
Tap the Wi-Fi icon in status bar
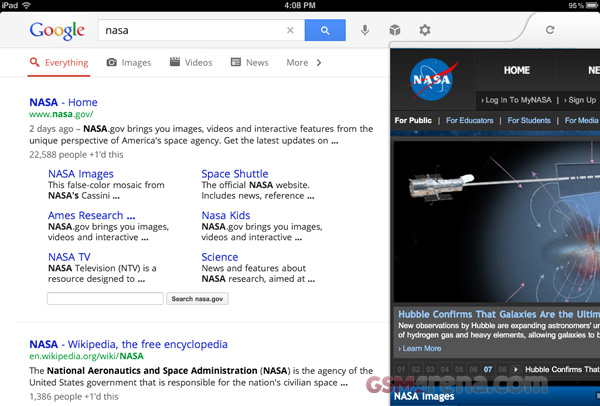coord(26,5)
